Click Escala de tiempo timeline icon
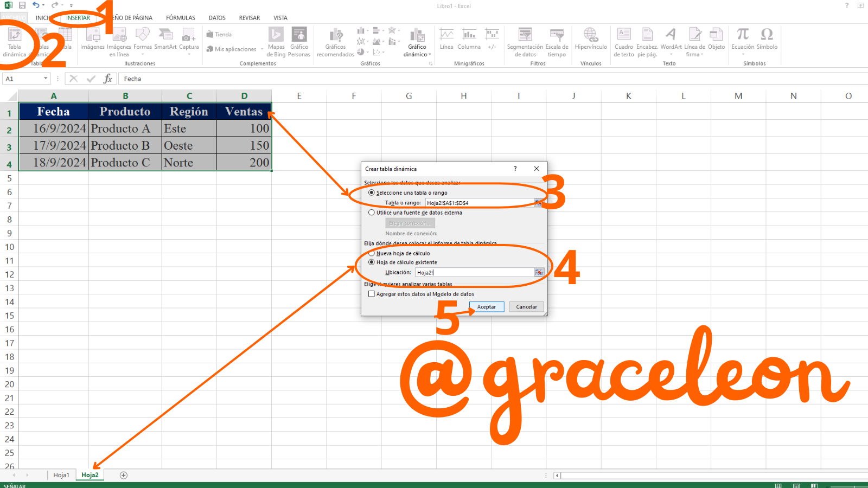 [557, 42]
